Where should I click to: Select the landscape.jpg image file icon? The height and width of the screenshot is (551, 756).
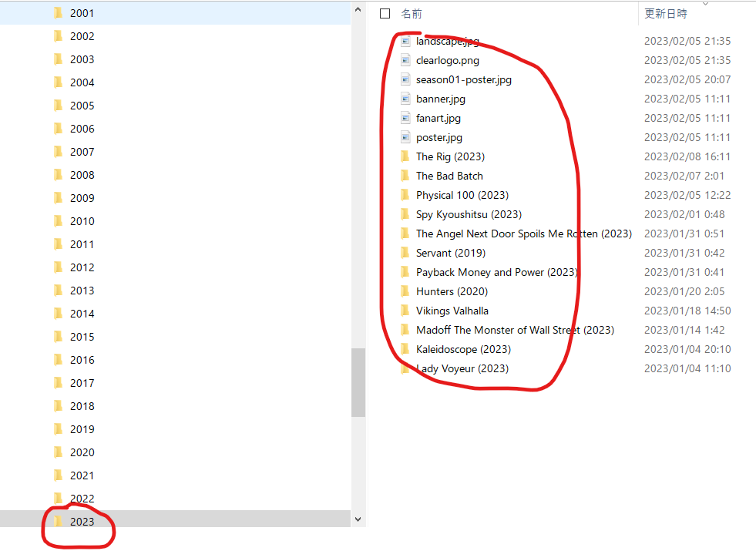click(x=405, y=41)
